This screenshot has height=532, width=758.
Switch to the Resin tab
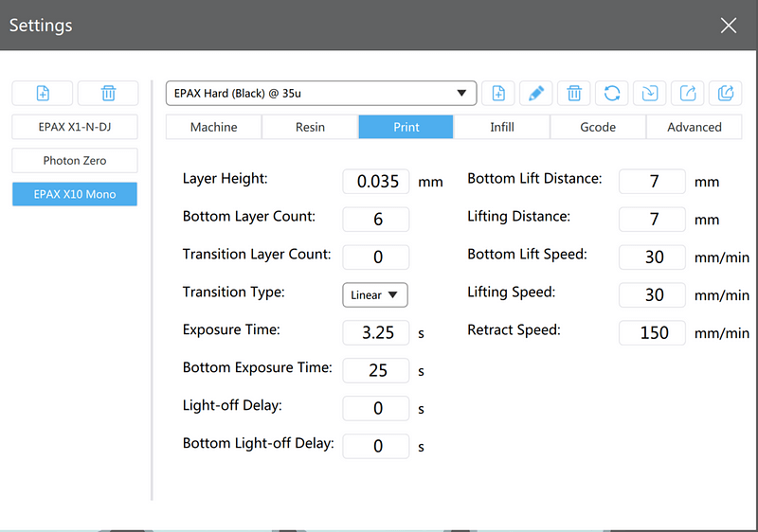pos(310,127)
